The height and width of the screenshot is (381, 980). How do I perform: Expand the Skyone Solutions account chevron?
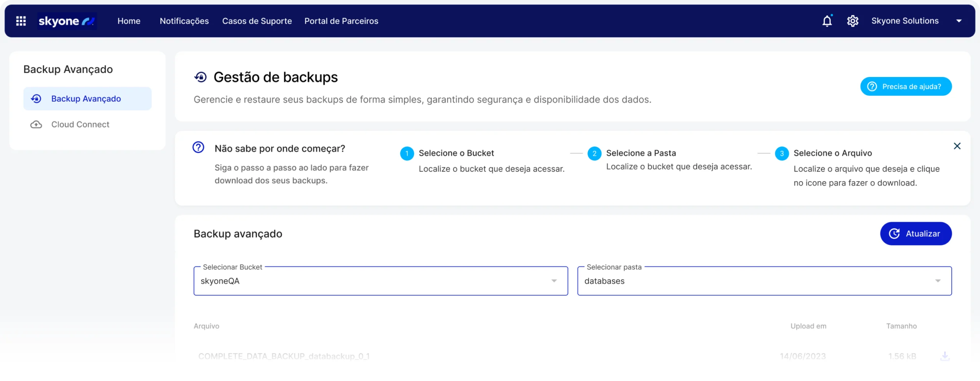pyautogui.click(x=959, y=21)
